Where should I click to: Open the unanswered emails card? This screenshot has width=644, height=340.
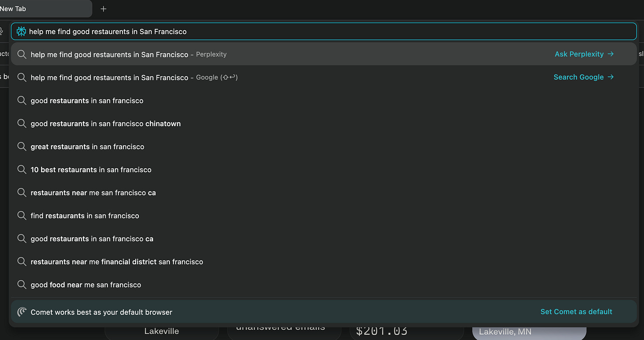click(x=284, y=333)
